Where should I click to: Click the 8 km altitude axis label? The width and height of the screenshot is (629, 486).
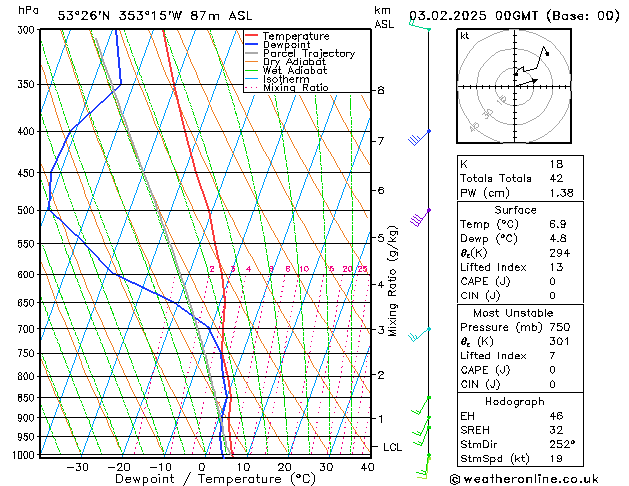[381, 91]
